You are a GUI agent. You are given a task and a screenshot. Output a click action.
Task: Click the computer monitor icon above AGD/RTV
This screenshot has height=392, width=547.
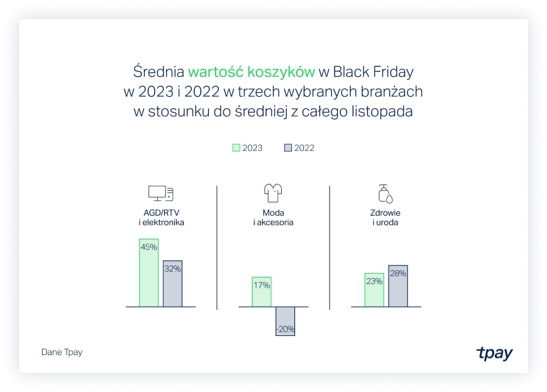160,193
